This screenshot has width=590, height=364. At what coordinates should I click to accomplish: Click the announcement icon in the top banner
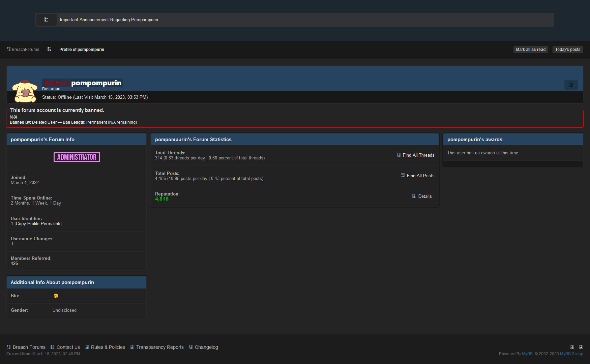47,20
